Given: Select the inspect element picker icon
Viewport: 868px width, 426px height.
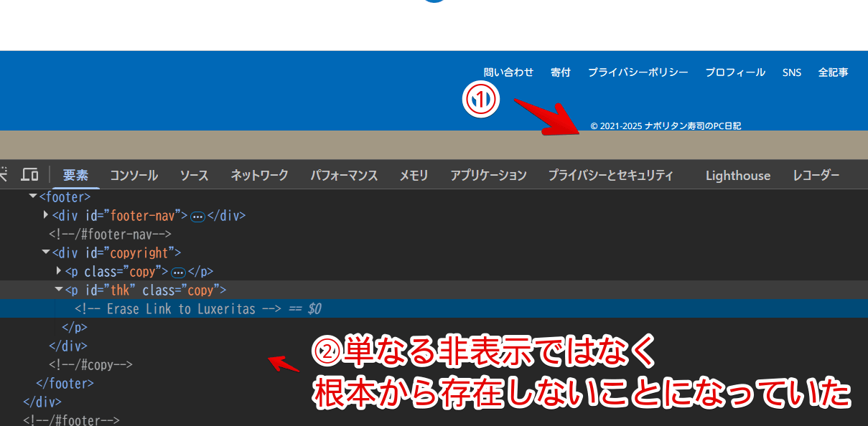Looking at the screenshot, I should point(4,175).
